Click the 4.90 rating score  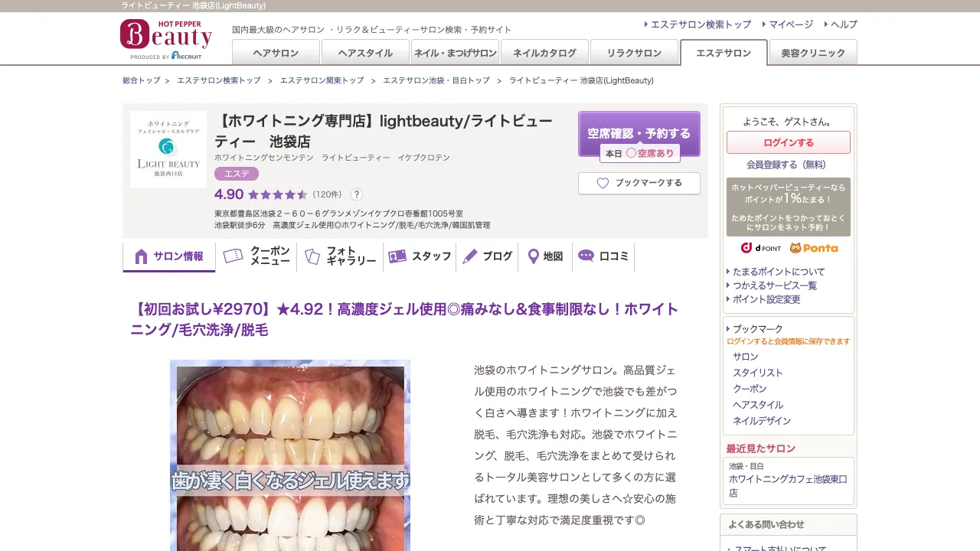(229, 194)
